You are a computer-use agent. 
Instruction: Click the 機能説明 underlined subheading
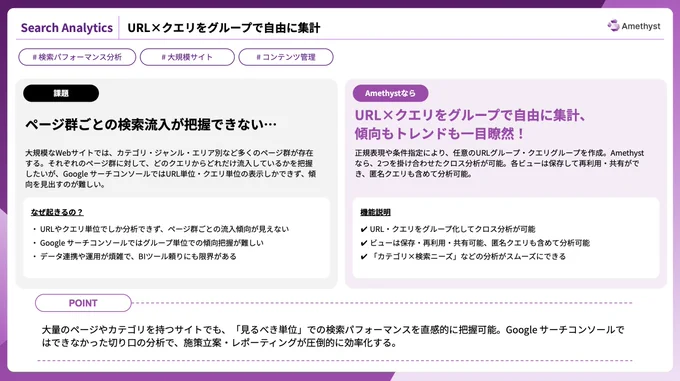click(x=376, y=212)
